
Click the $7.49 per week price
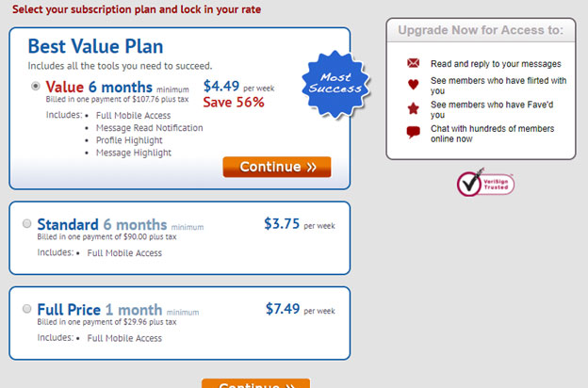click(x=301, y=309)
